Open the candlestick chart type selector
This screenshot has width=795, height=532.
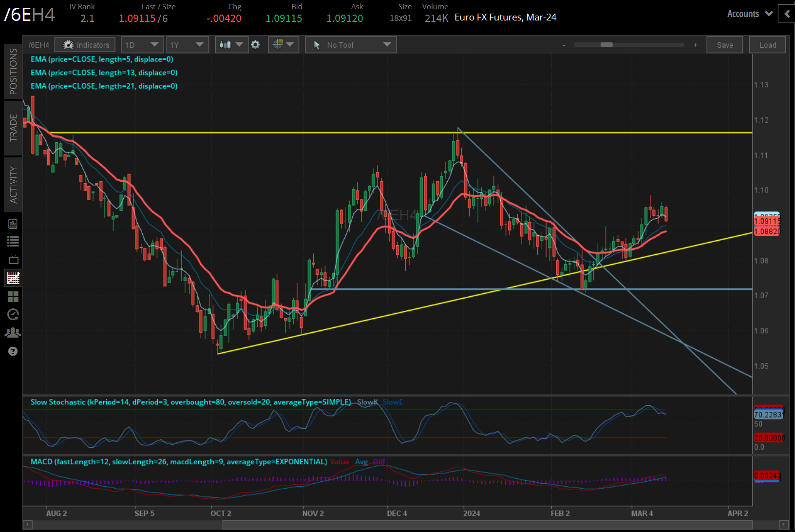click(231, 45)
